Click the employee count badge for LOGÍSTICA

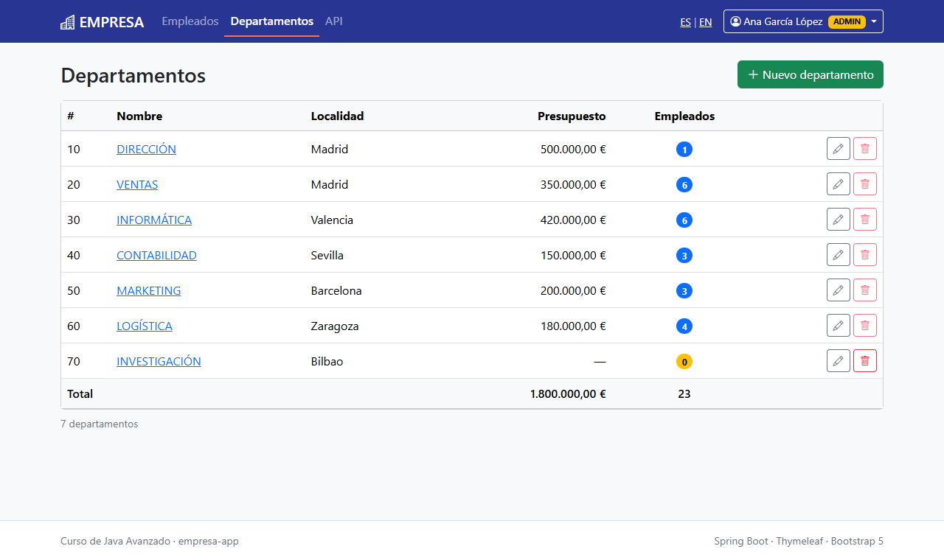click(x=684, y=326)
